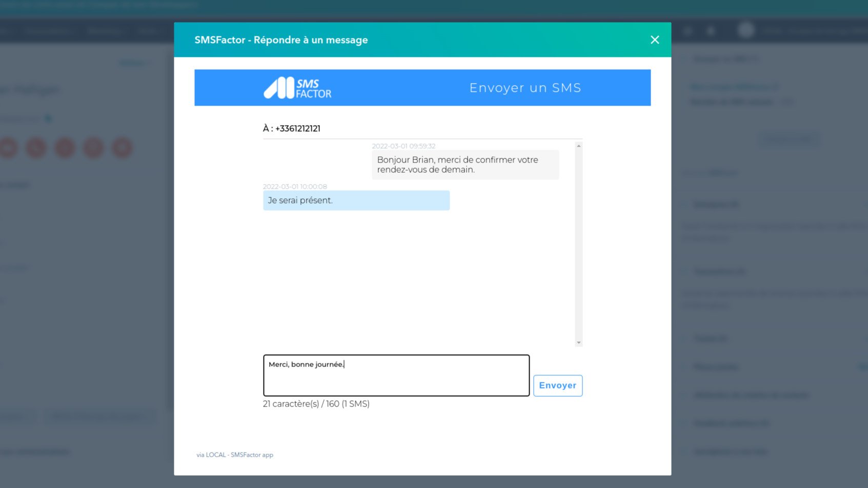This screenshot has width=868, height=488.
Task: Open the 'via LOCAL - SMSFactor app' link
Action: [235, 455]
